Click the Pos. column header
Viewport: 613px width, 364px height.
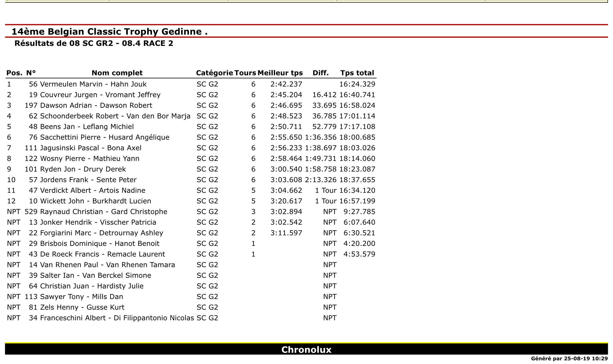coord(14,73)
